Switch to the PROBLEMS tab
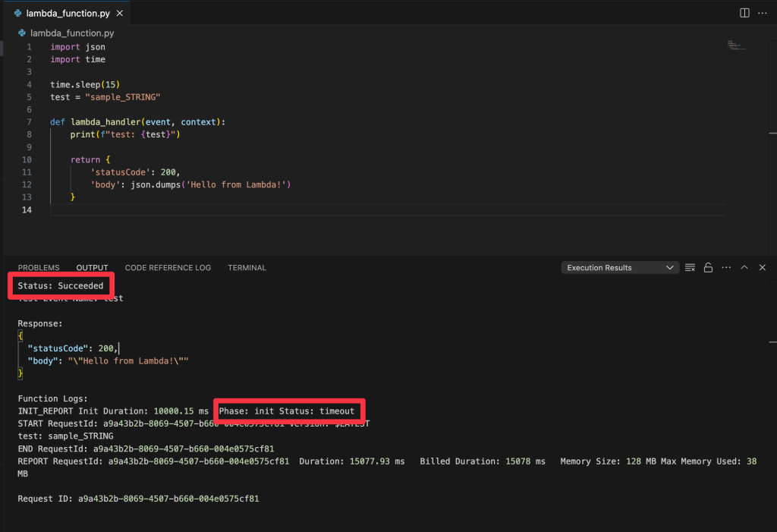This screenshot has height=532, width=777. (39, 268)
